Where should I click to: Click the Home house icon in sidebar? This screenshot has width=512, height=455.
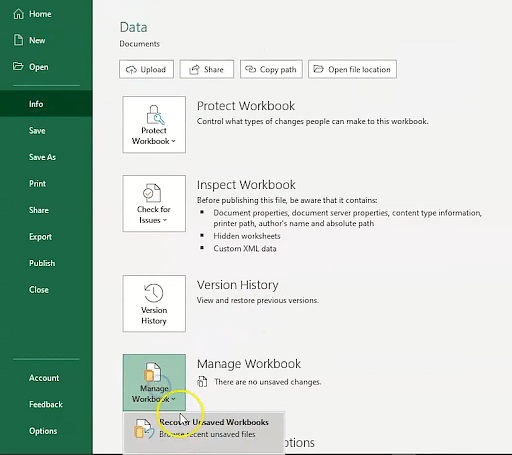pyautogui.click(x=18, y=14)
